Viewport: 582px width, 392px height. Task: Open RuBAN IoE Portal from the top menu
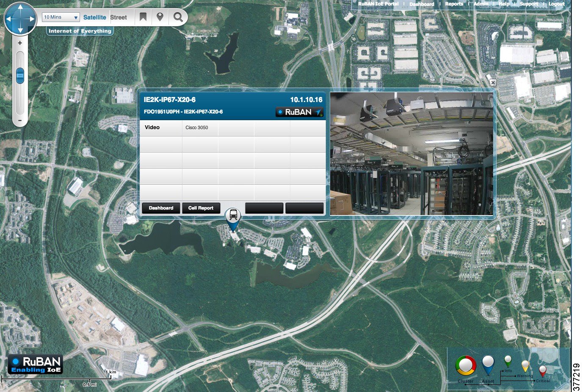click(378, 4)
